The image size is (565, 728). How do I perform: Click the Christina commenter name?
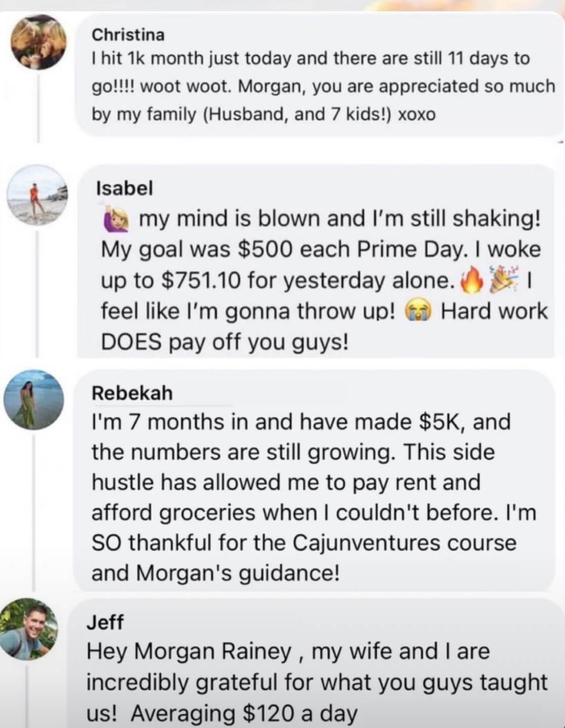tap(128, 34)
